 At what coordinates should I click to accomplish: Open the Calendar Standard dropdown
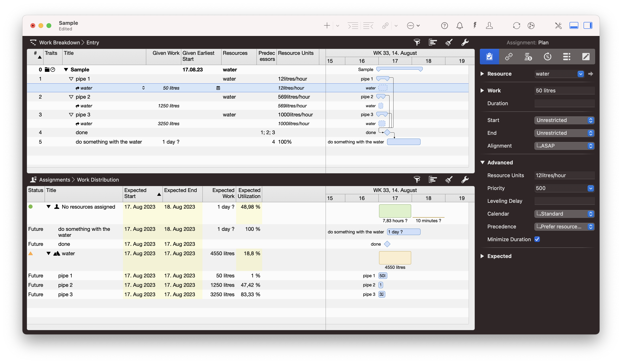(564, 214)
